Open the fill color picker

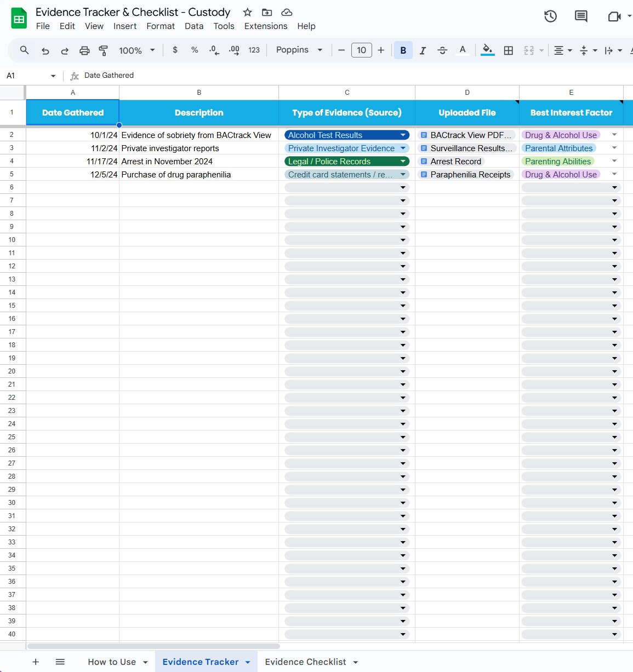pyautogui.click(x=487, y=50)
